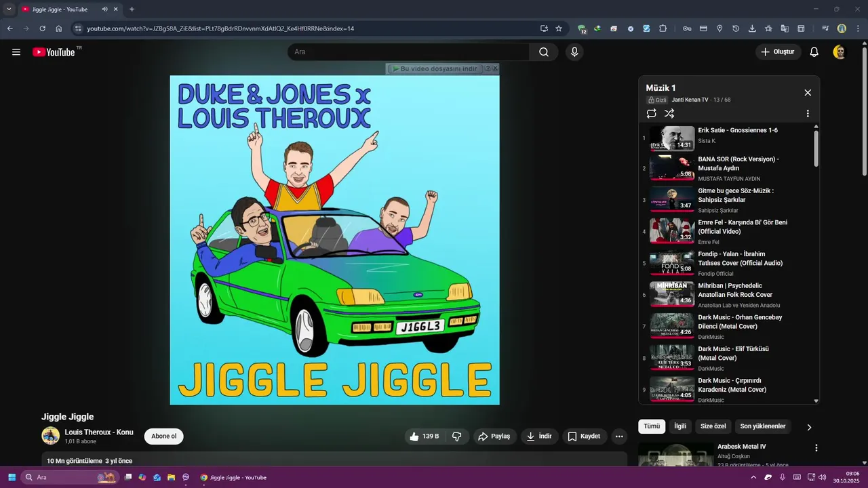
Task: Open Chrome profile avatar
Action: pos(842,28)
